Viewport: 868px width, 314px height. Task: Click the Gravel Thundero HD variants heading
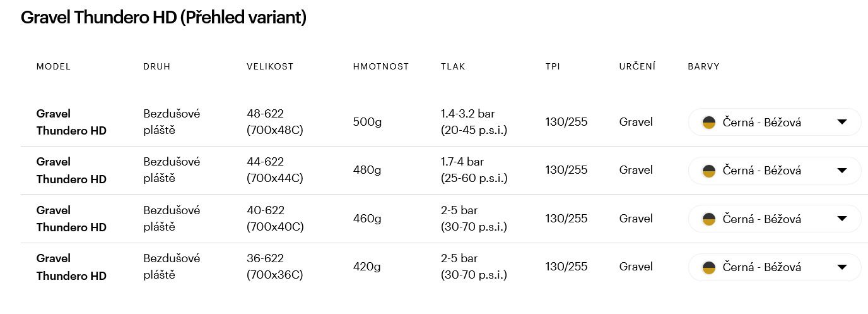tap(163, 17)
